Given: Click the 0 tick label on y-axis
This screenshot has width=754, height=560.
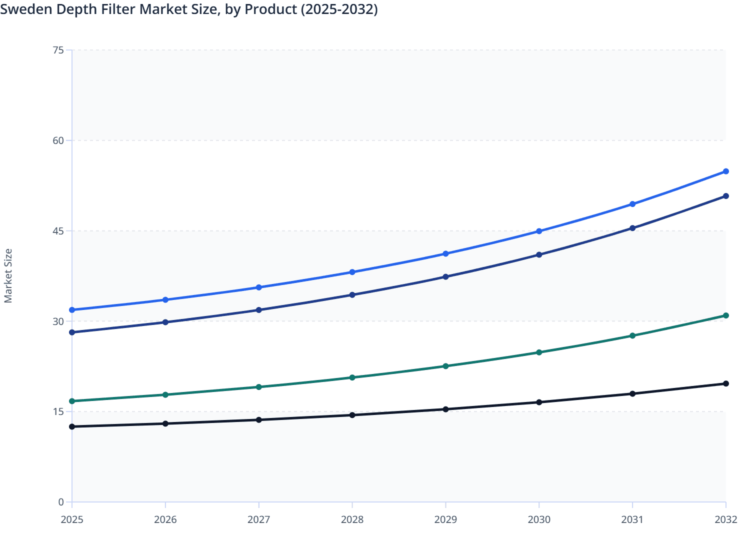Looking at the screenshot, I should pyautogui.click(x=61, y=501).
